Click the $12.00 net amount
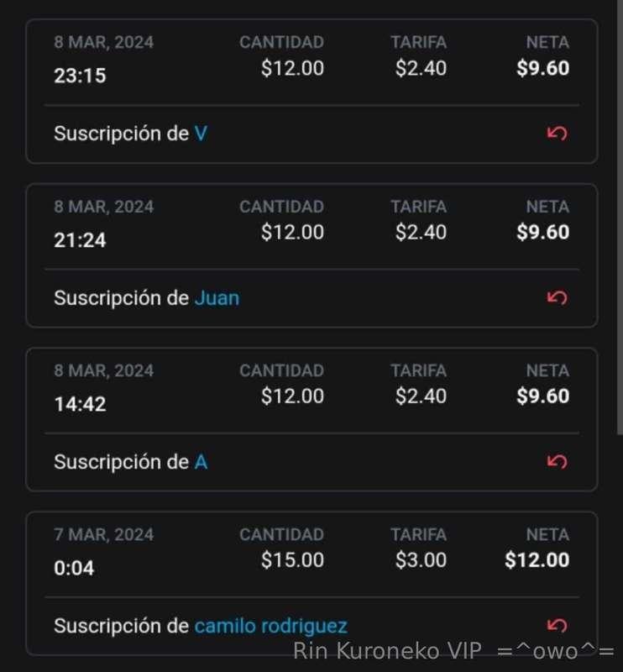 537,559
